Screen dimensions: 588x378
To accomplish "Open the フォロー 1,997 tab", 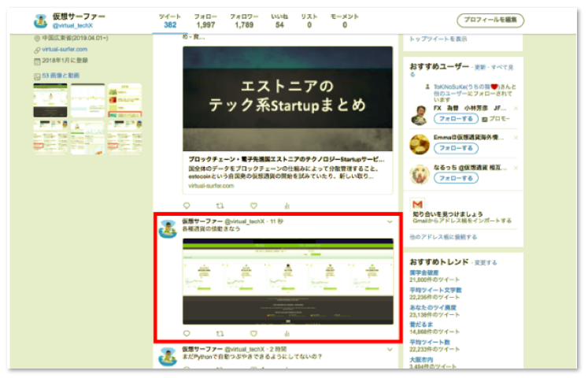I will pyautogui.click(x=205, y=21).
